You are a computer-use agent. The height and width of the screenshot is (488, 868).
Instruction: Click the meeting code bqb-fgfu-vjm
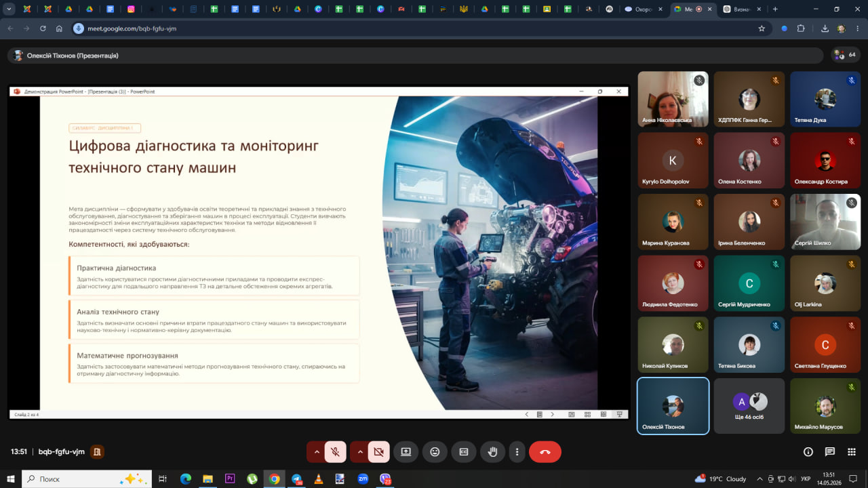[x=62, y=451]
